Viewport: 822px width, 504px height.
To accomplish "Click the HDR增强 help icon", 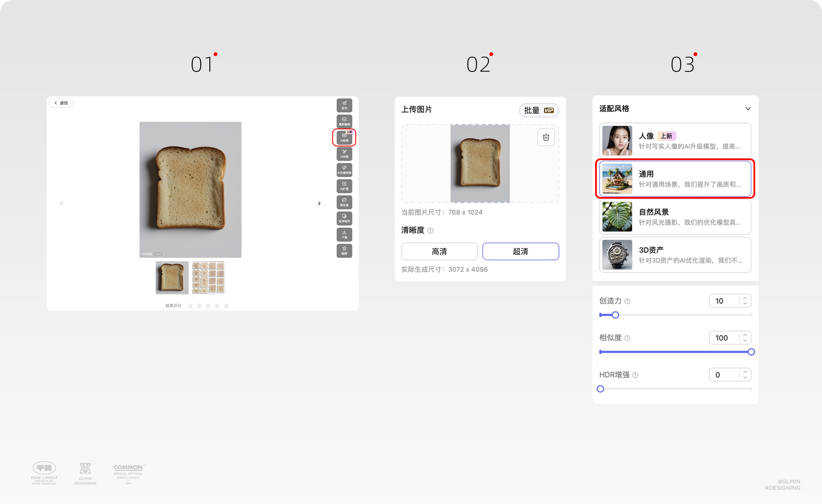I will click(x=635, y=375).
